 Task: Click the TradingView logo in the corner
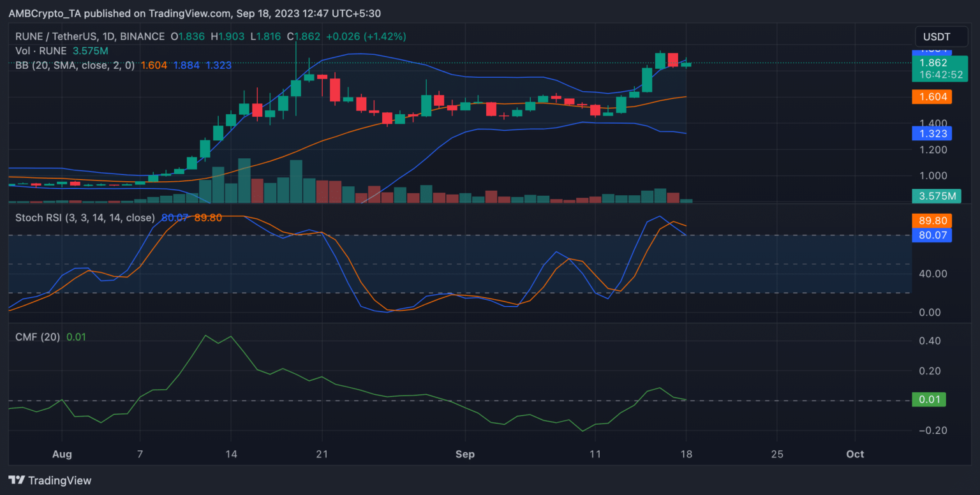click(50, 480)
